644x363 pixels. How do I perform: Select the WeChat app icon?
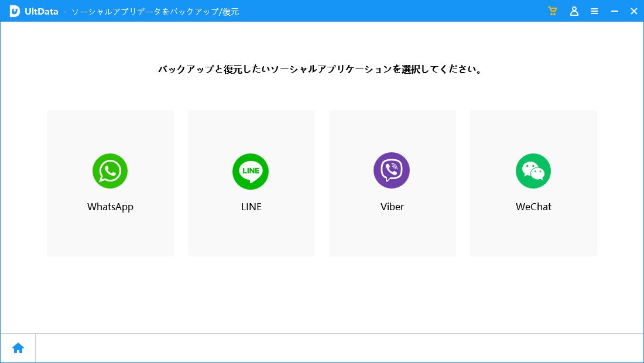click(533, 171)
